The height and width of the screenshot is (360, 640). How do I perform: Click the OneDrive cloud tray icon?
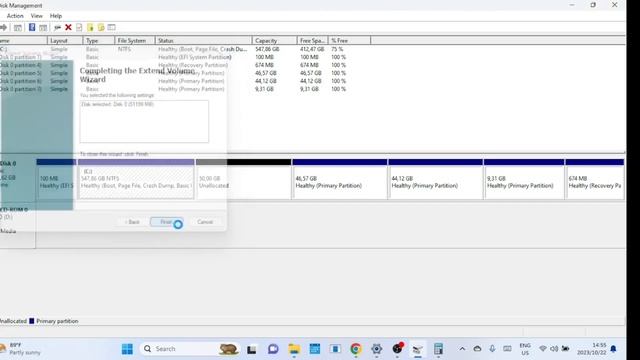coord(477,349)
